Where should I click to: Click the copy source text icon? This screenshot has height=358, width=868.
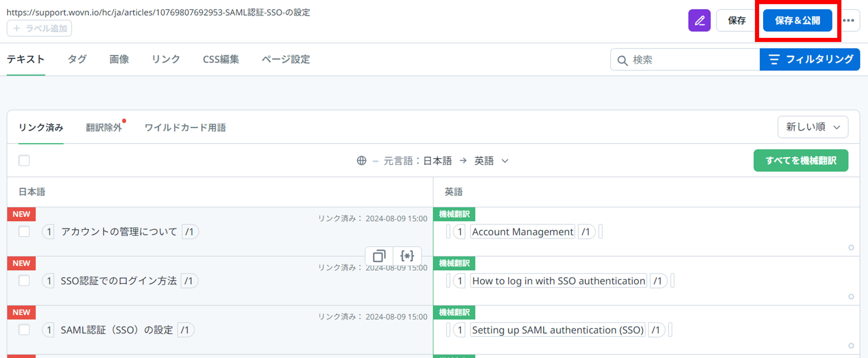coord(379,256)
